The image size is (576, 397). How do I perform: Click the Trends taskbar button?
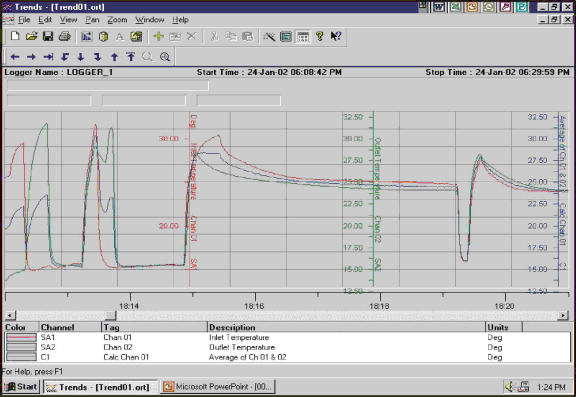[100, 387]
